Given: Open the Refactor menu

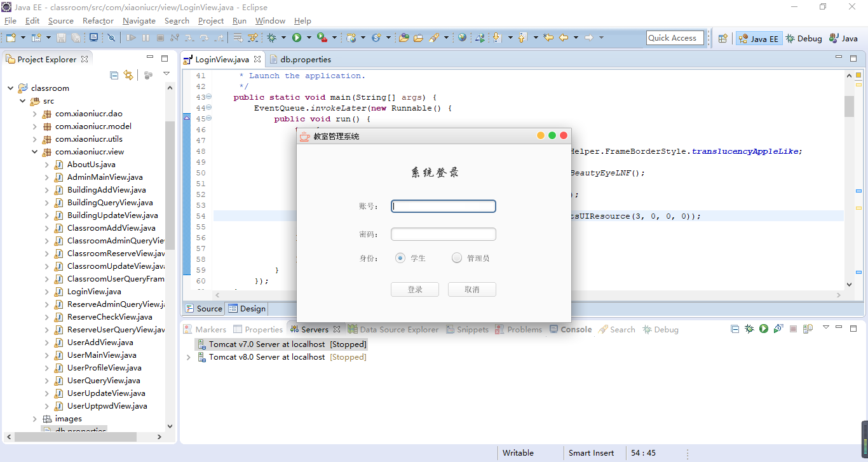Looking at the screenshot, I should [x=98, y=21].
